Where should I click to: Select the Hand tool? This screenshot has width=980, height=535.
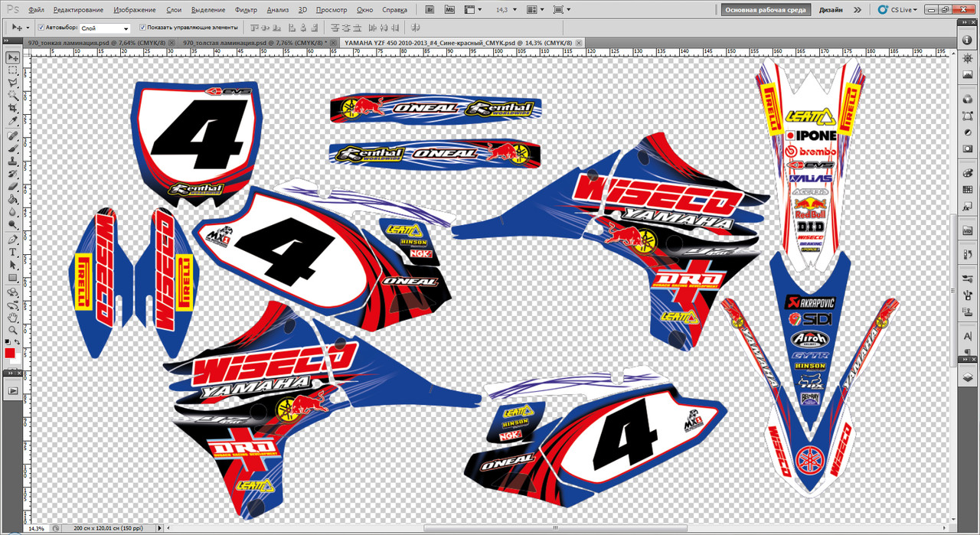[x=13, y=318]
